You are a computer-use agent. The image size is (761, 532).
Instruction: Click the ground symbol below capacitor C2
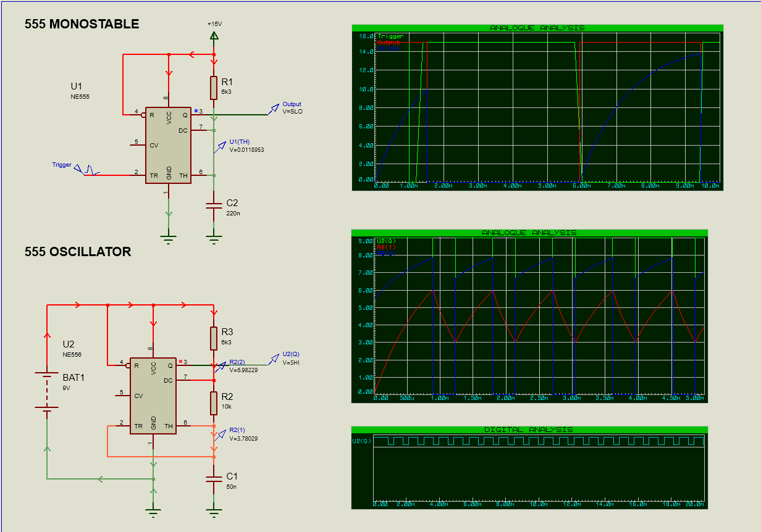(213, 238)
